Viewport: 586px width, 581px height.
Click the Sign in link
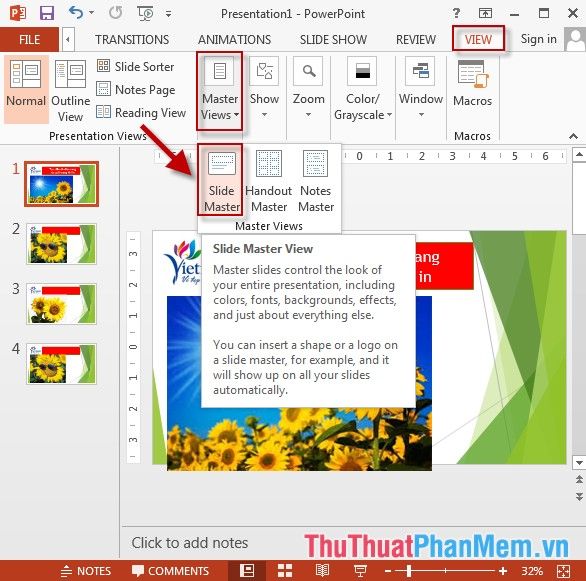(539, 39)
